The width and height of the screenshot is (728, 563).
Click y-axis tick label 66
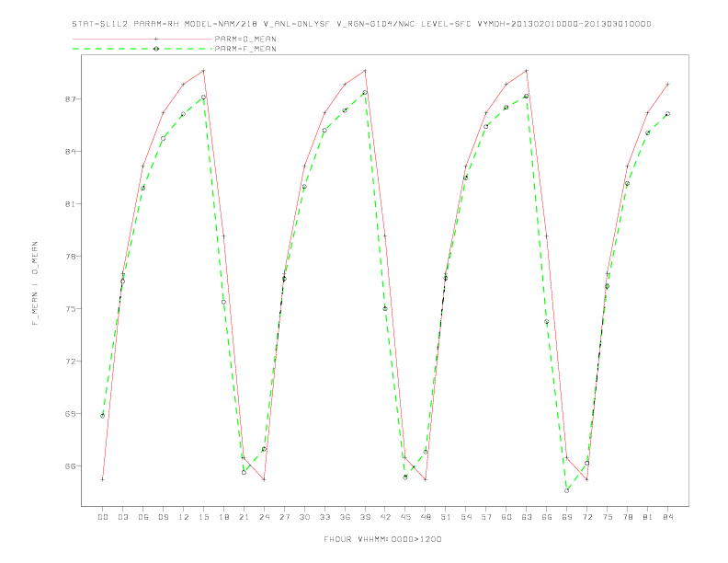(70, 465)
